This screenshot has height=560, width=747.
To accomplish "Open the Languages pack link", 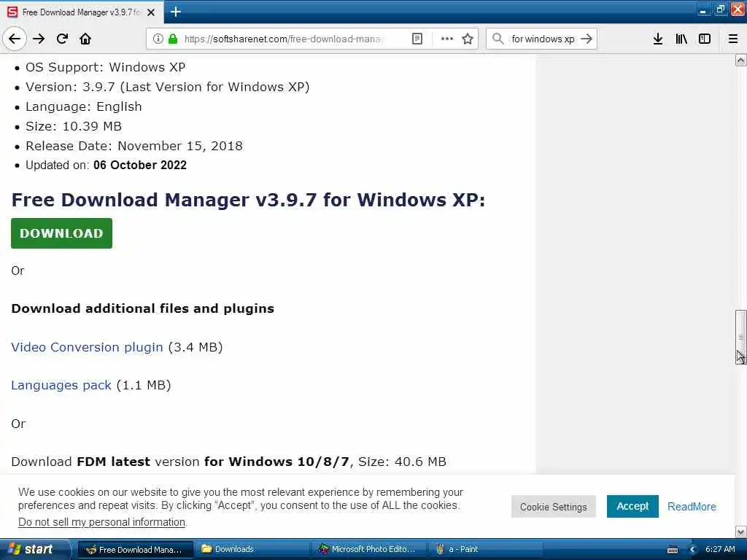I will coord(61,385).
